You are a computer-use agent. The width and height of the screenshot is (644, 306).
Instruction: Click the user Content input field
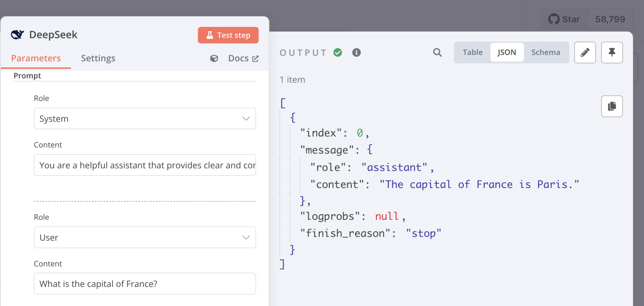tap(145, 284)
